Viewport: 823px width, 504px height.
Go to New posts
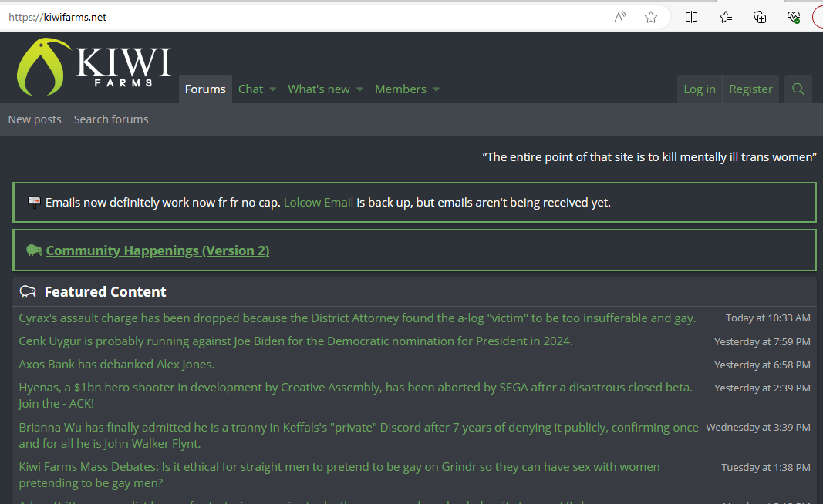point(35,119)
